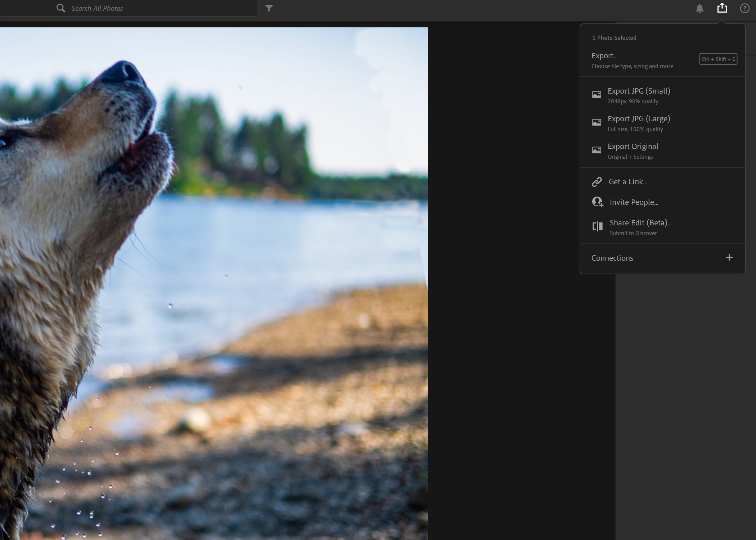Open the notifications bell
Screen dimensions: 756x540
(699, 9)
